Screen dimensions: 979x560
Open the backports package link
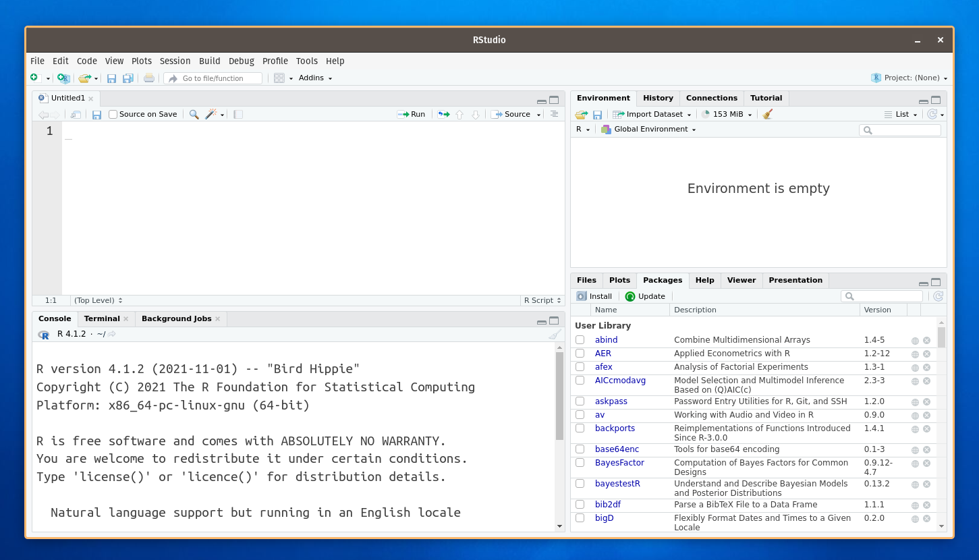click(615, 428)
